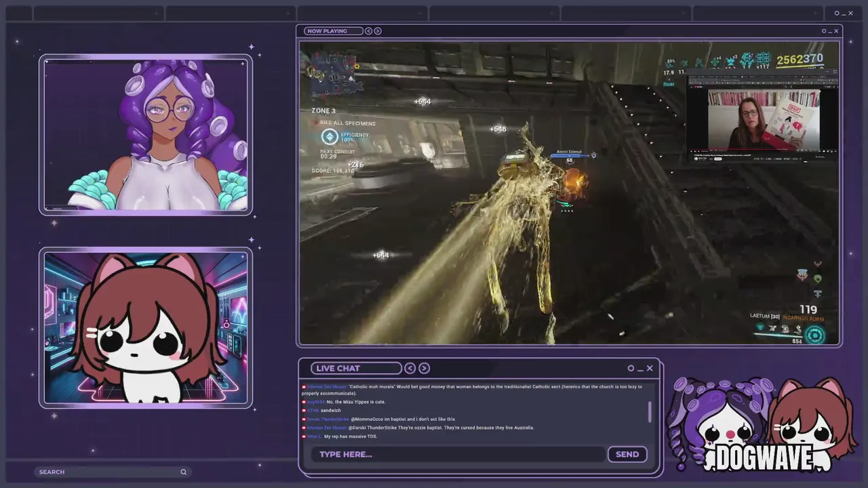
Task: Click the white Subscribe button under the video
Action: (x=718, y=159)
